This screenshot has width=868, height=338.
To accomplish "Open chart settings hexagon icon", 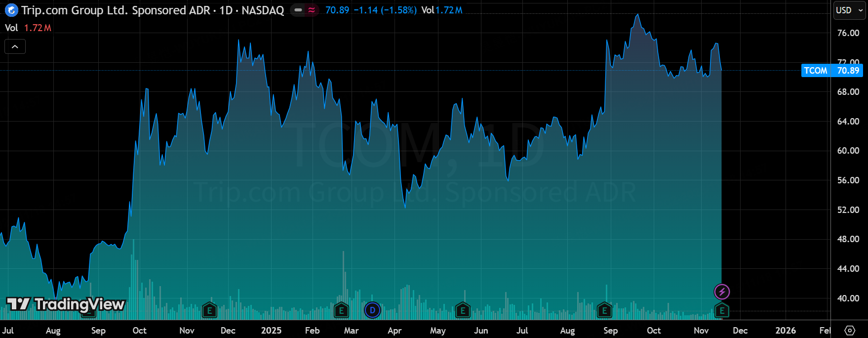I will pos(850,330).
